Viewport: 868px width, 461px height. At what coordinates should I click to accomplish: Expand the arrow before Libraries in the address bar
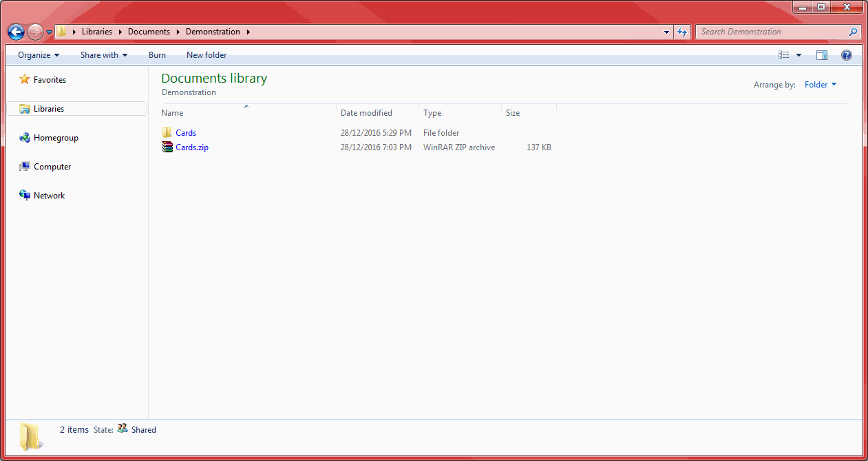click(74, 32)
